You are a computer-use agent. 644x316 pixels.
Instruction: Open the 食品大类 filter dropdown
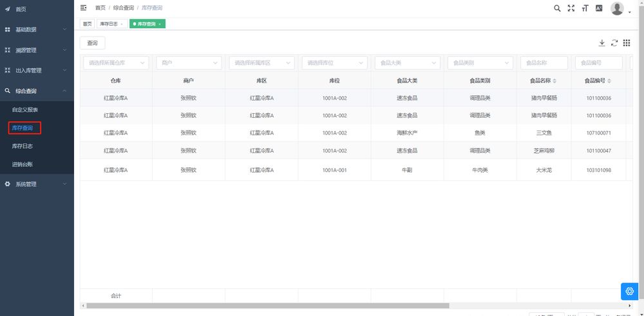(406, 63)
